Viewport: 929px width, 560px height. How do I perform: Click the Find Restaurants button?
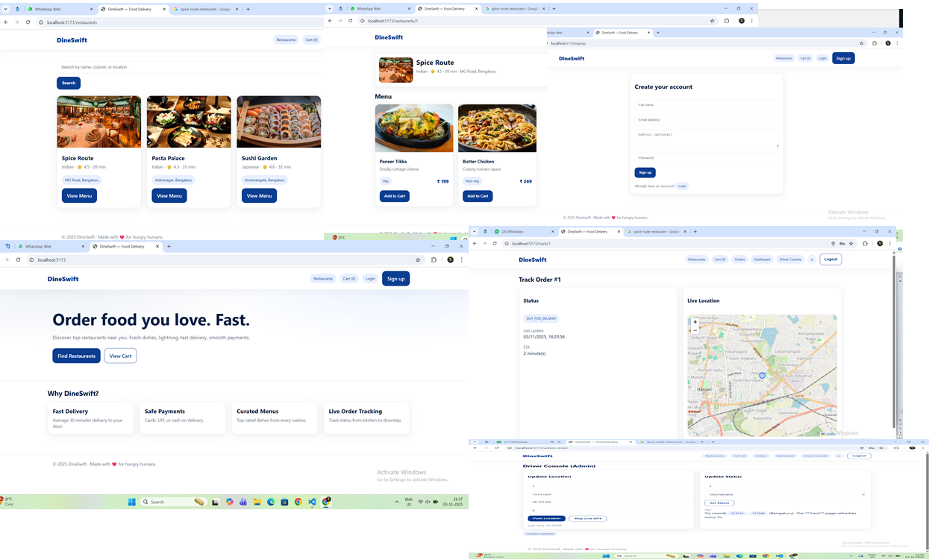click(76, 356)
